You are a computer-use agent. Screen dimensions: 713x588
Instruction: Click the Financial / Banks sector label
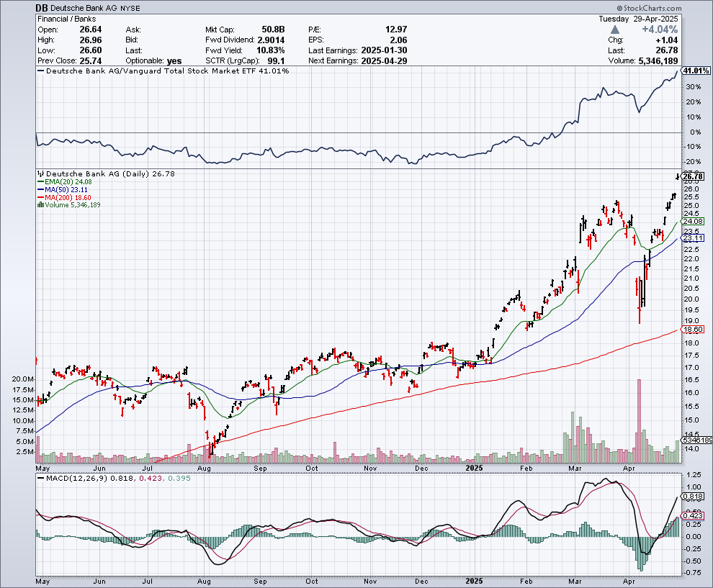(67, 19)
